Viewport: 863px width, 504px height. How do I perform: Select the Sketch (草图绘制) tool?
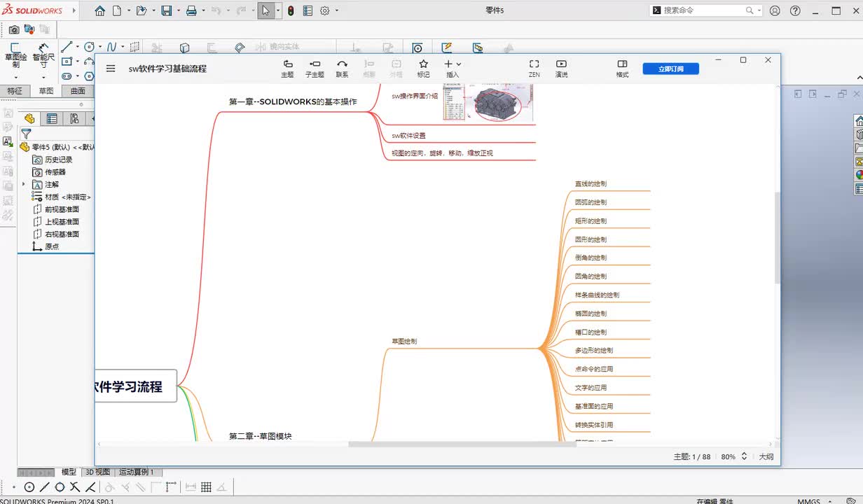[15, 56]
